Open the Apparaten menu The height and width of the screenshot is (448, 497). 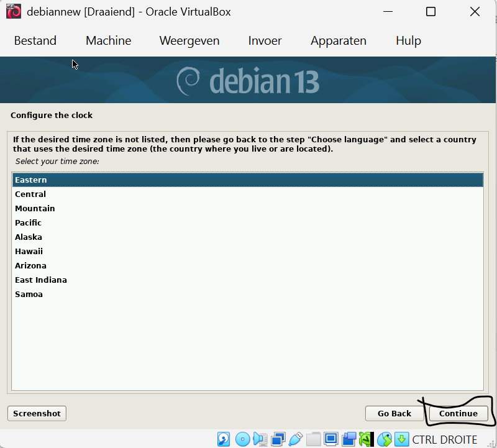point(338,40)
